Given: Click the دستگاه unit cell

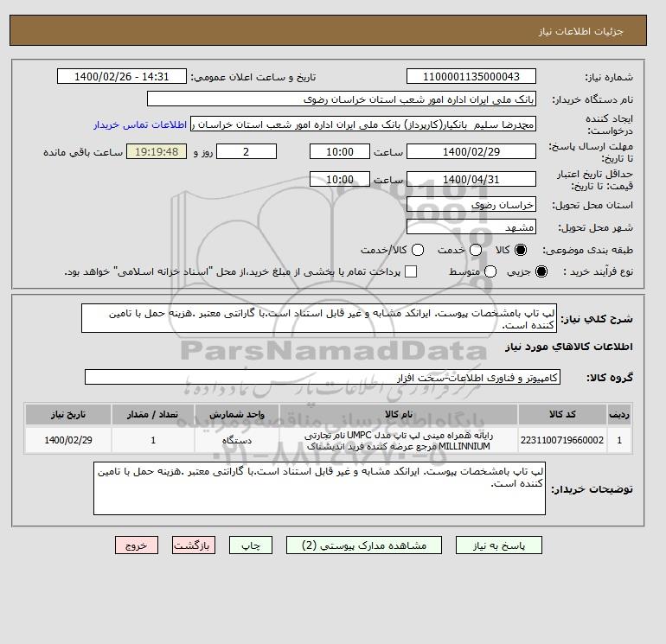Looking at the screenshot, I should 237,440.
